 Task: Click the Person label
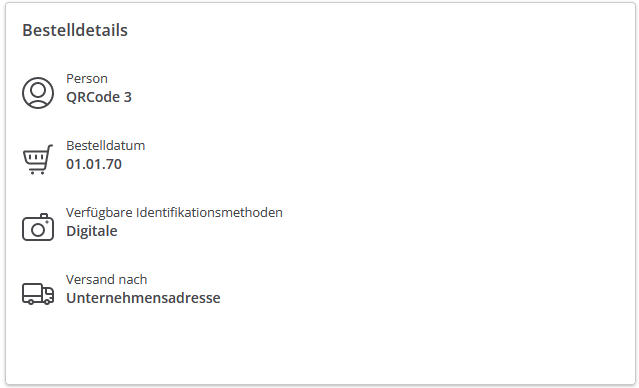[87, 78]
